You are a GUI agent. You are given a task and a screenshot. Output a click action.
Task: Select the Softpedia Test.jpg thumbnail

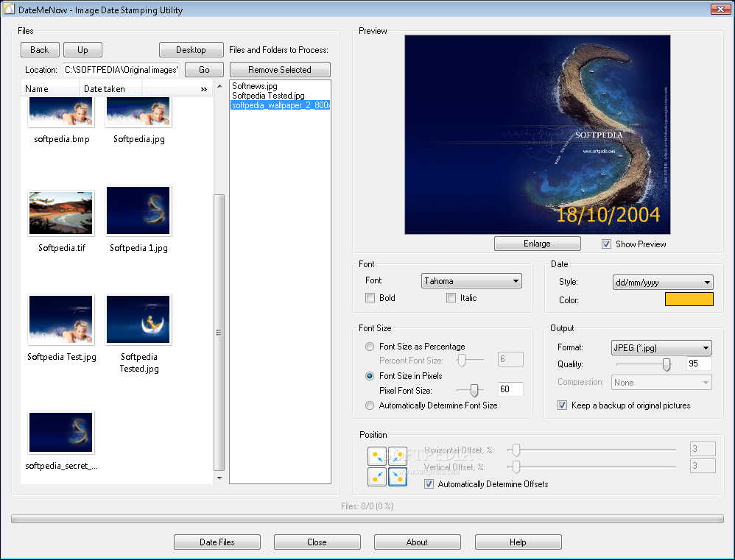61,320
